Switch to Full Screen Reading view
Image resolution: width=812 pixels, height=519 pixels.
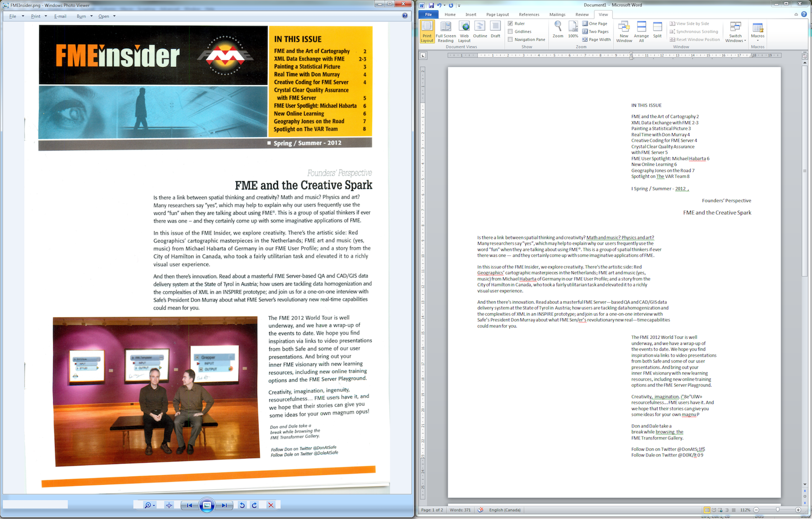[446, 32]
